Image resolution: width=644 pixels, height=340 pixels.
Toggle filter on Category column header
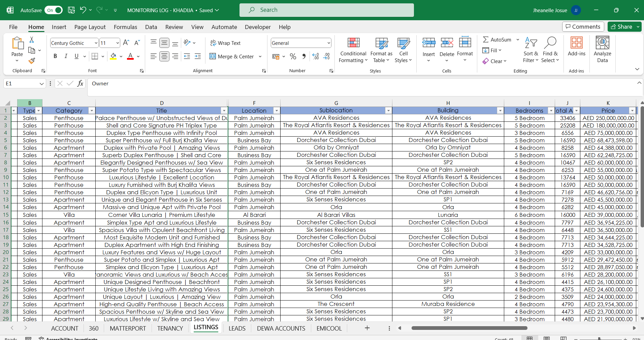[91, 111]
